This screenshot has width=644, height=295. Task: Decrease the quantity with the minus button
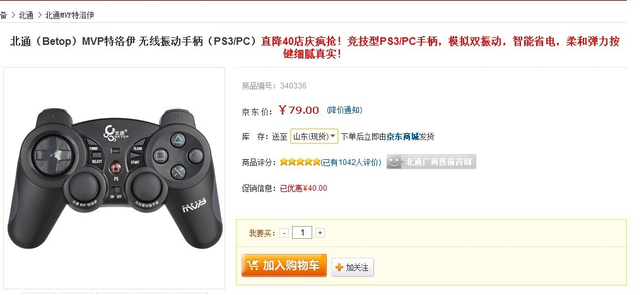[284, 233]
